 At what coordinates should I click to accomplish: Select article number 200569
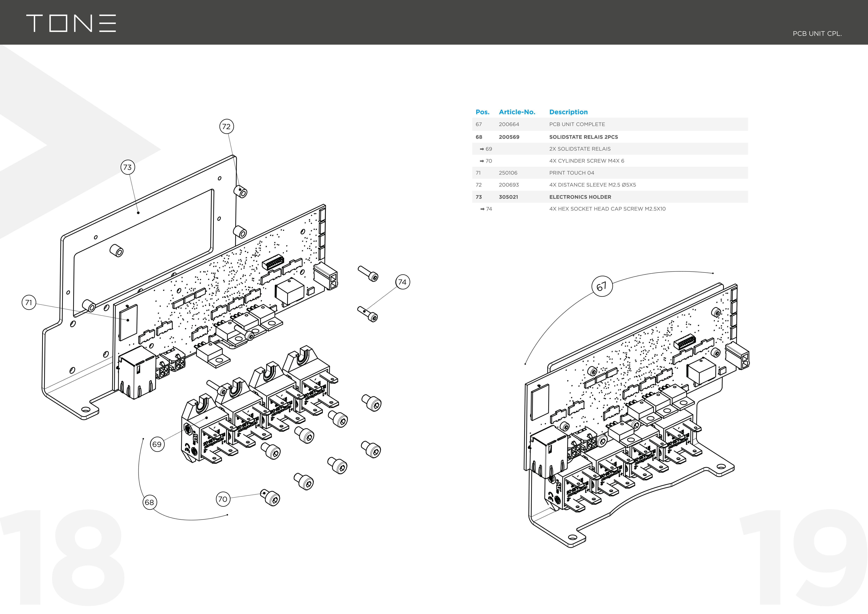[509, 137]
